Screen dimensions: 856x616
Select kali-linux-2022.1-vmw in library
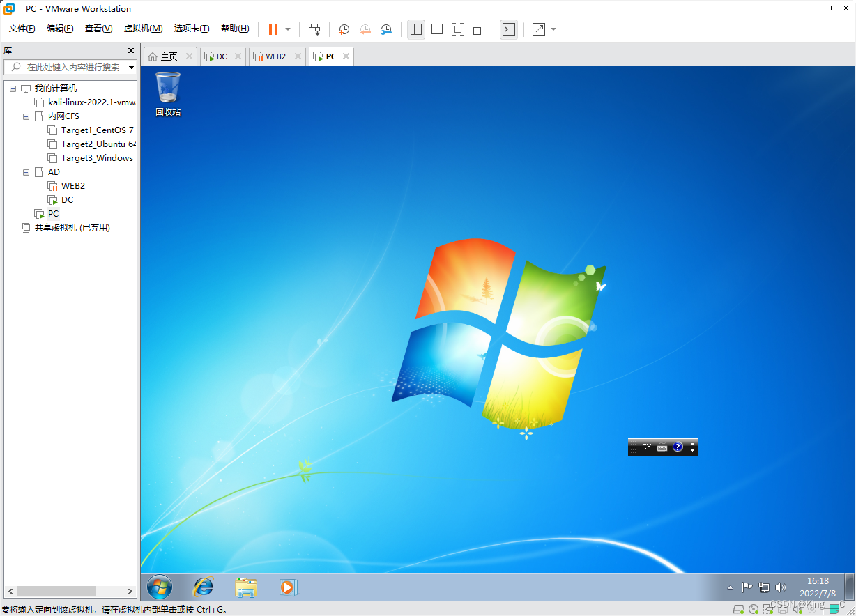(91, 102)
